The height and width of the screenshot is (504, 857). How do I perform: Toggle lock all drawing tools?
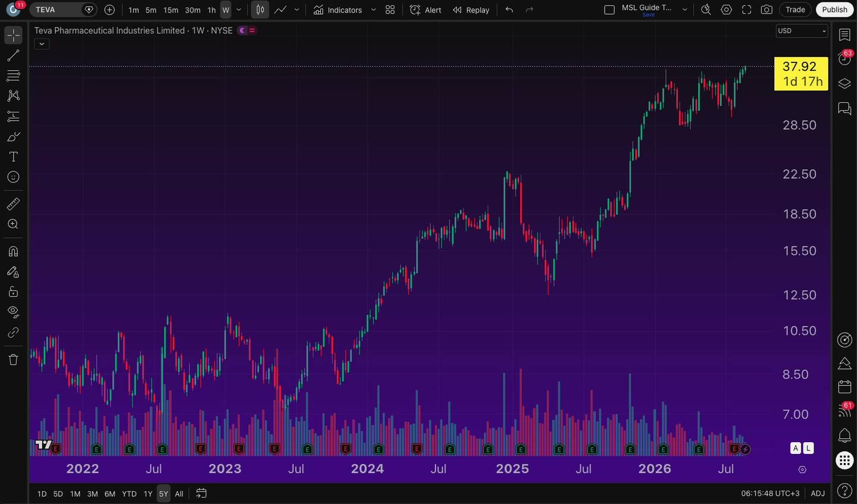(13, 292)
